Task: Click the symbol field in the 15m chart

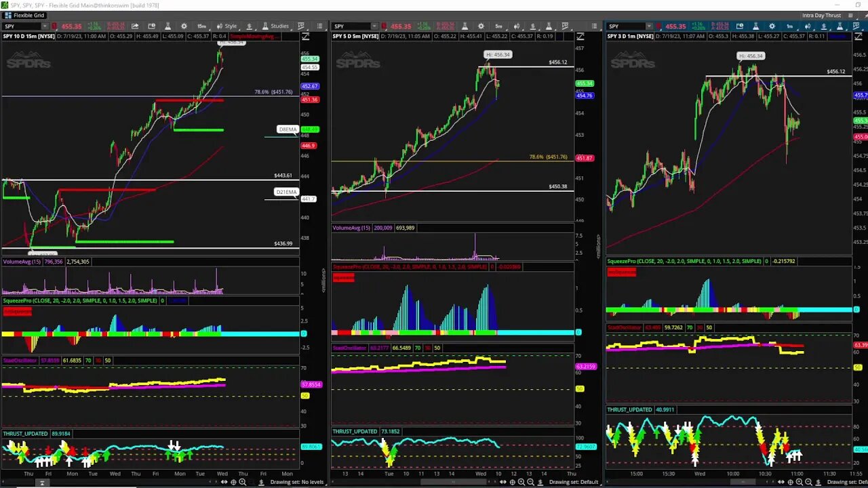Action: coord(22,26)
